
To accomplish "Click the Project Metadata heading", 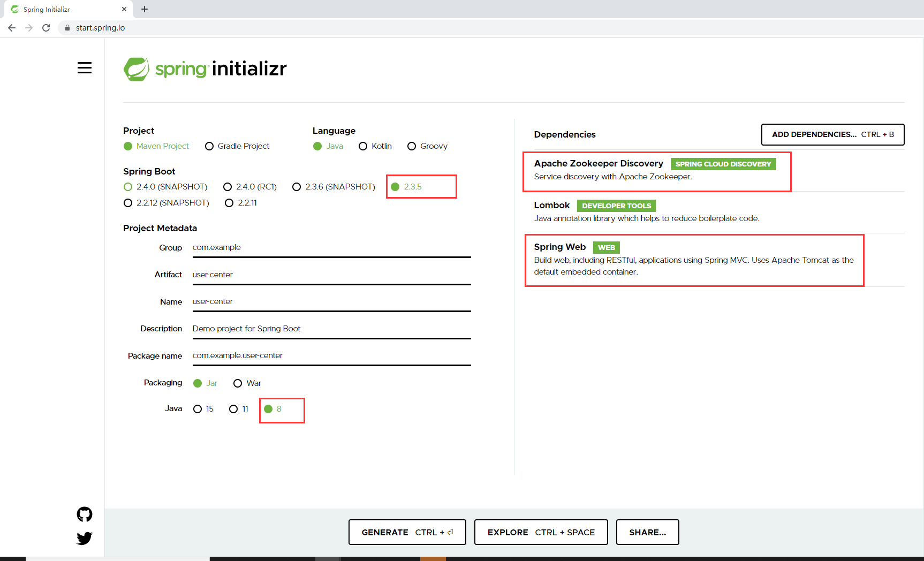I will (x=160, y=228).
